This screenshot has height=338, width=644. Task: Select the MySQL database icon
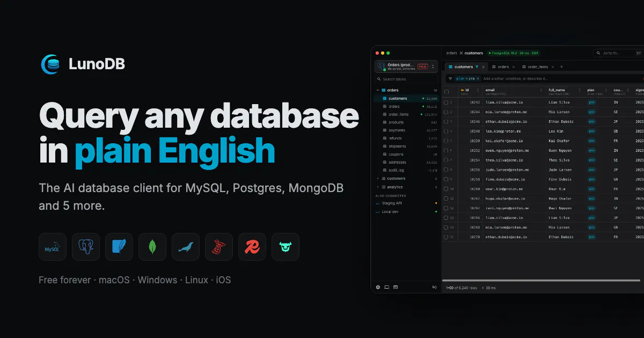[53, 247]
